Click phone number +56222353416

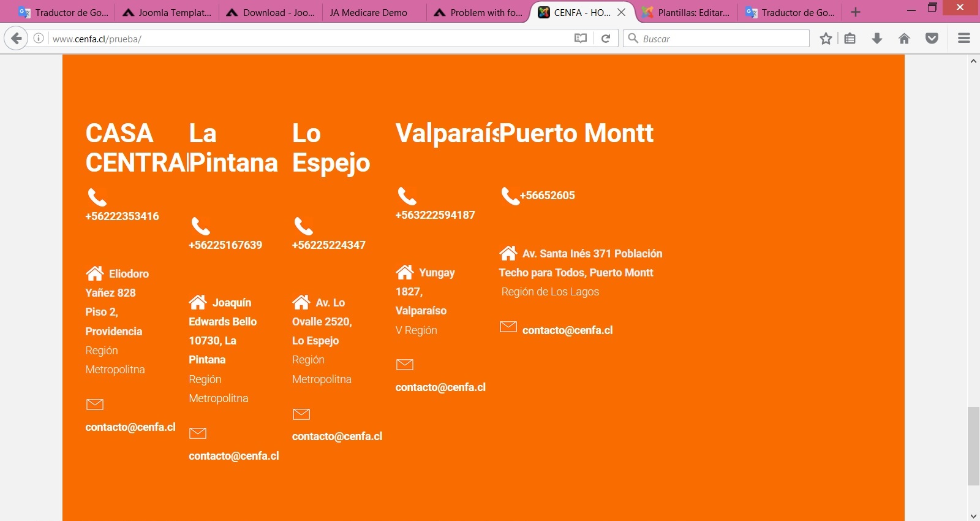pos(122,216)
